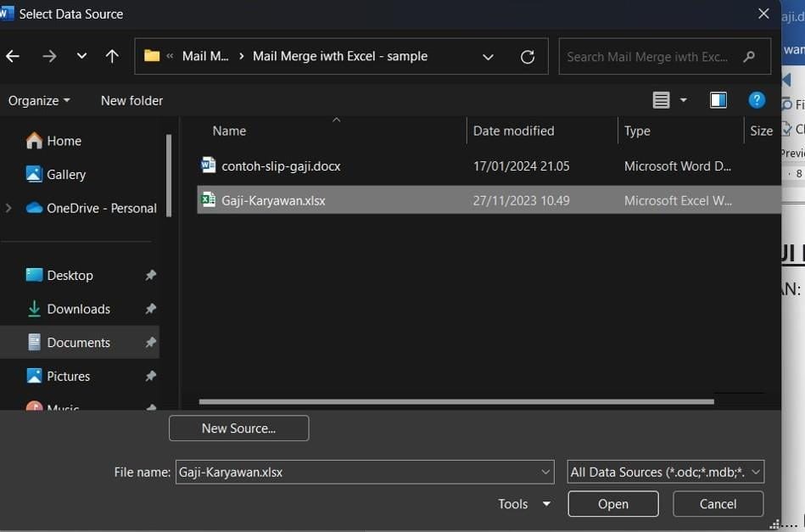This screenshot has height=532, width=805.
Task: Click the view layout icon
Action: pos(662,100)
